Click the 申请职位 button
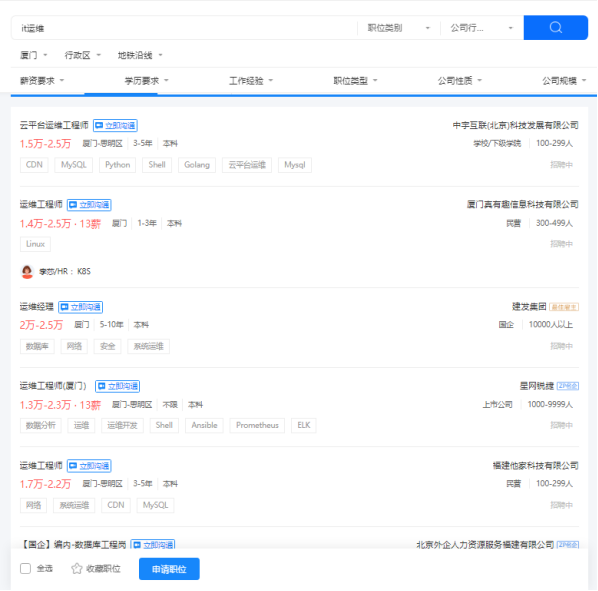Screen dimensions: 598x591 (169, 569)
